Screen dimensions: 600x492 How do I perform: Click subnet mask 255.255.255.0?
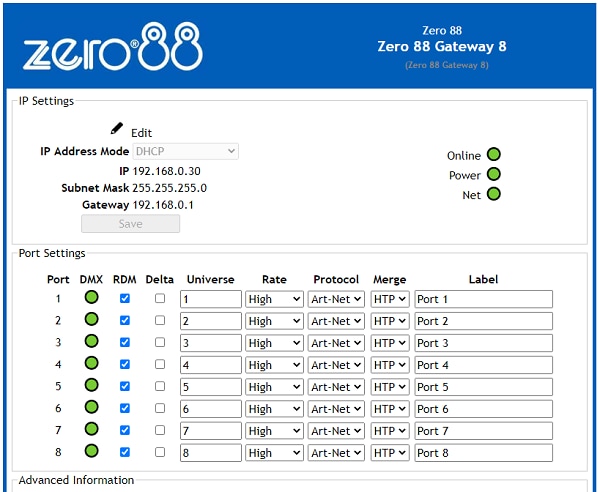(170, 188)
